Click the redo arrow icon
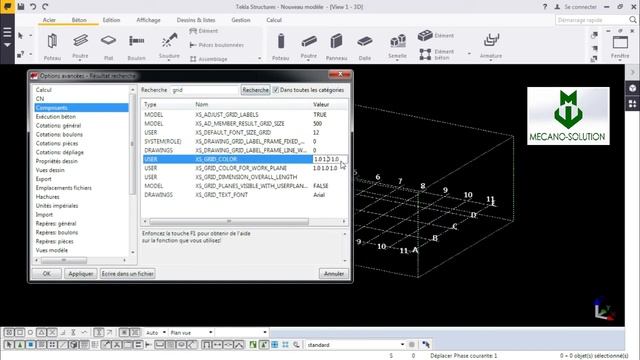 (x=45, y=7)
